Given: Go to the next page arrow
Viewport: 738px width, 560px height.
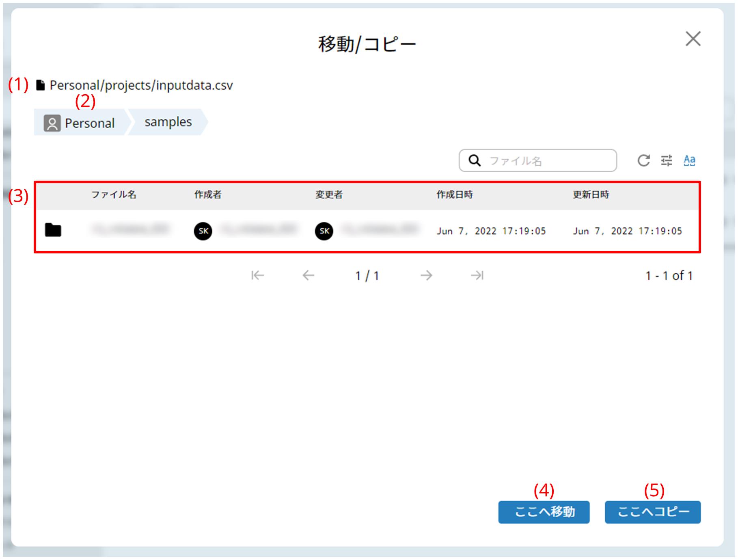Looking at the screenshot, I should [426, 275].
